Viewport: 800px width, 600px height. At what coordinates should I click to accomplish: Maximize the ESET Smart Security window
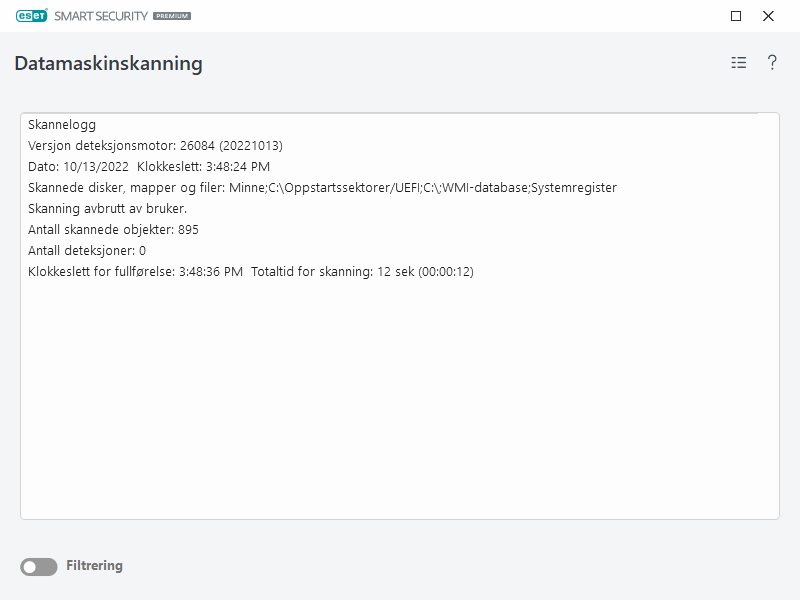[x=736, y=16]
